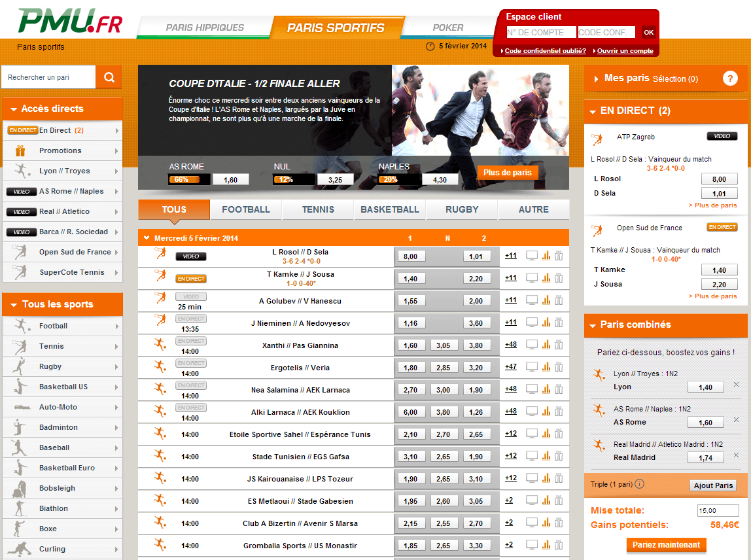751x560 pixels.
Task: Click gift icon in JS Kairouanaise row
Action: click(x=559, y=478)
